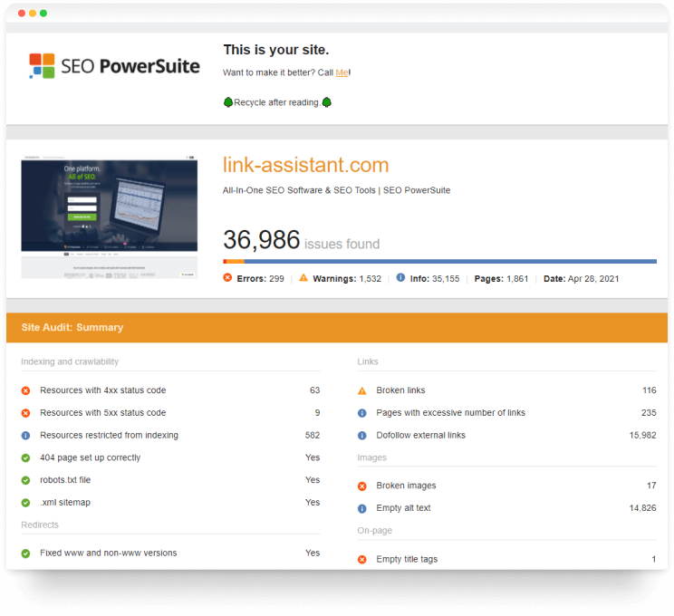Click info icon beside Empty alt text

click(x=362, y=508)
